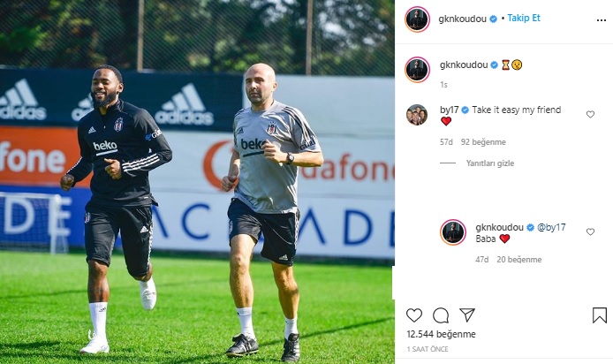Click the training photo of two runners
This screenshot has height=364, width=613.
tap(197, 182)
